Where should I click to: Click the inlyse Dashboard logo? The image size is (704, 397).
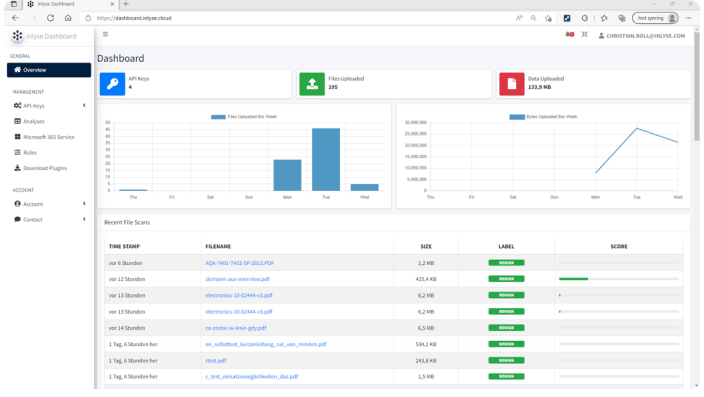pos(44,36)
